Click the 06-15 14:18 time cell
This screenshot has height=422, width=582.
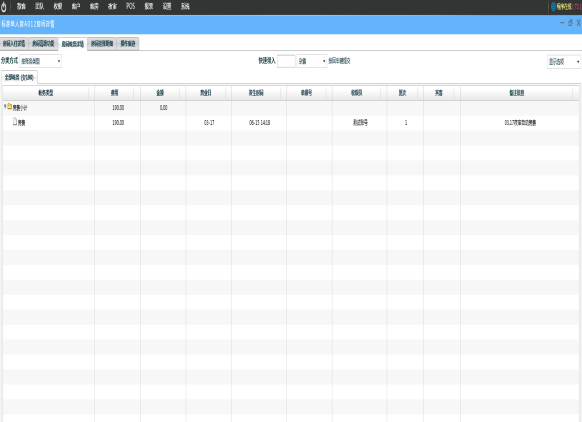point(259,122)
